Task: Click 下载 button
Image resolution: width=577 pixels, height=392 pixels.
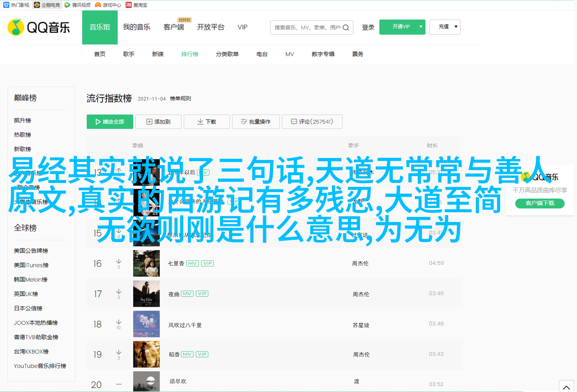Action: [x=207, y=122]
